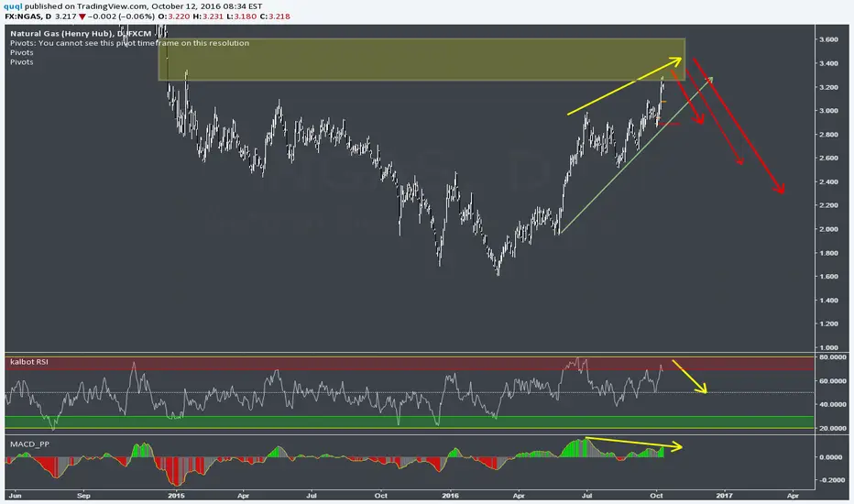Click the 2.200 price axis label
The image size is (854, 504).
828,205
